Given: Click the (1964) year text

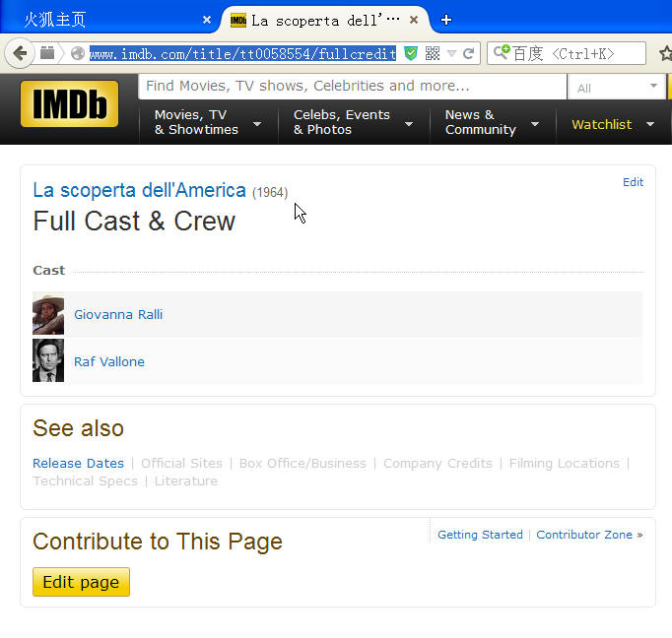Looking at the screenshot, I should [270, 192].
